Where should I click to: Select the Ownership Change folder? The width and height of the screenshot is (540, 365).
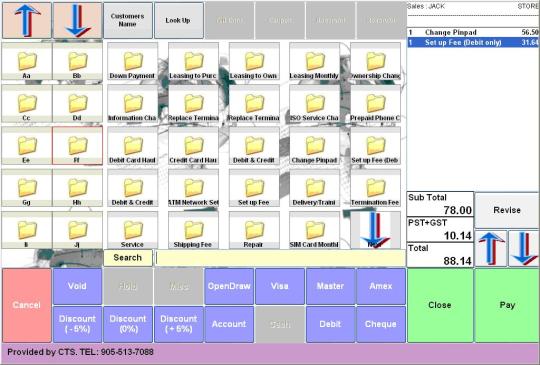coord(375,62)
